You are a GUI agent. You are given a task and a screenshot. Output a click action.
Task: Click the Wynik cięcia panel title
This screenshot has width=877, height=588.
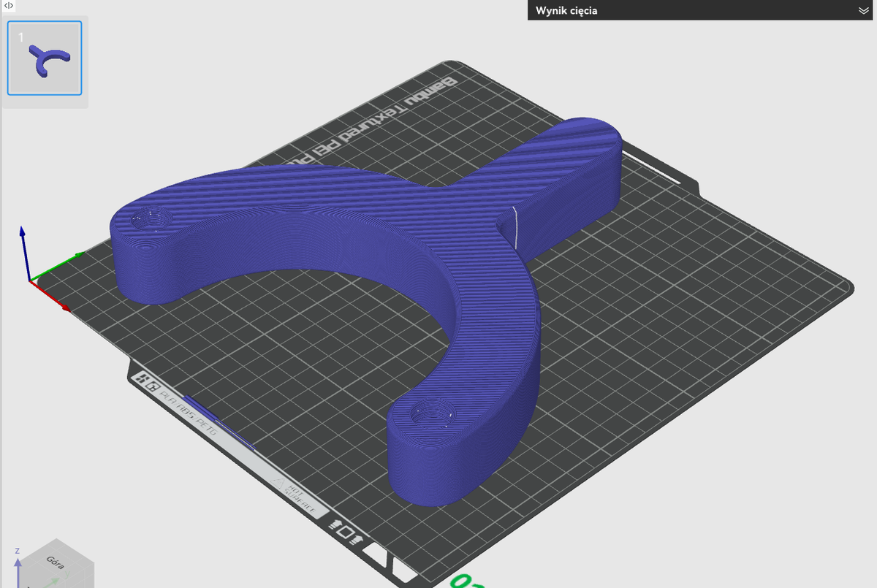[x=567, y=11]
